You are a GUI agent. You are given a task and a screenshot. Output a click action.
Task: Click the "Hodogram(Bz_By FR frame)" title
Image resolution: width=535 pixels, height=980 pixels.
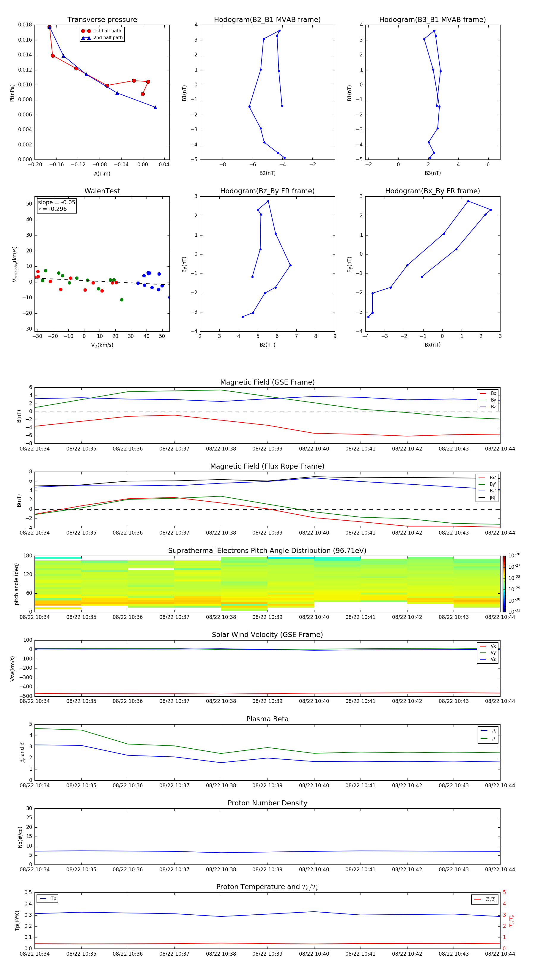267,191
